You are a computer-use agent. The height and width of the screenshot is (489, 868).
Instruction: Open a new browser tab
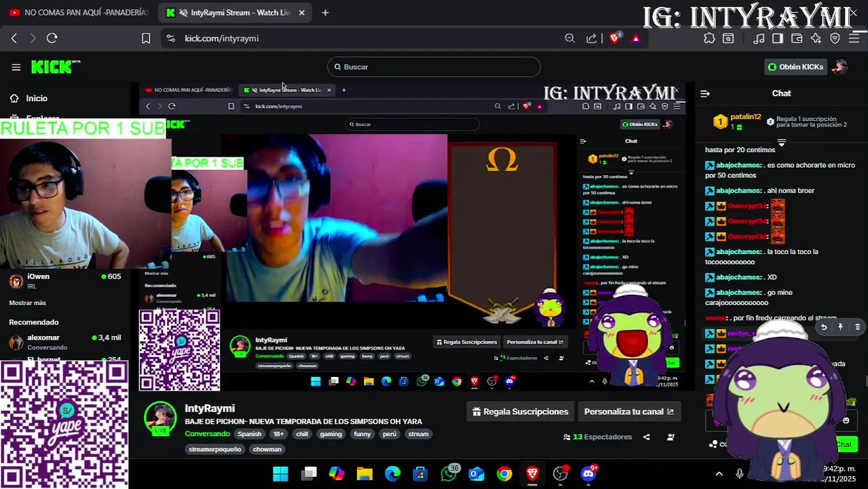click(325, 12)
